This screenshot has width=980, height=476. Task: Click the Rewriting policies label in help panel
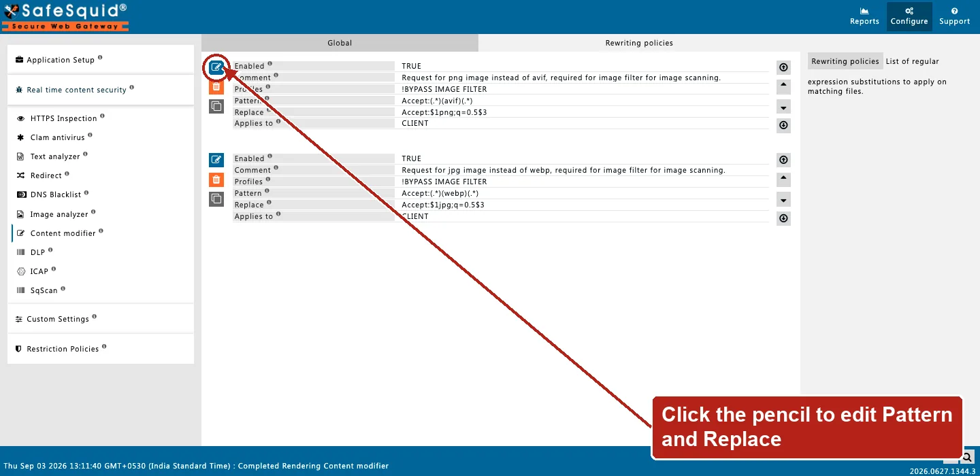845,61
